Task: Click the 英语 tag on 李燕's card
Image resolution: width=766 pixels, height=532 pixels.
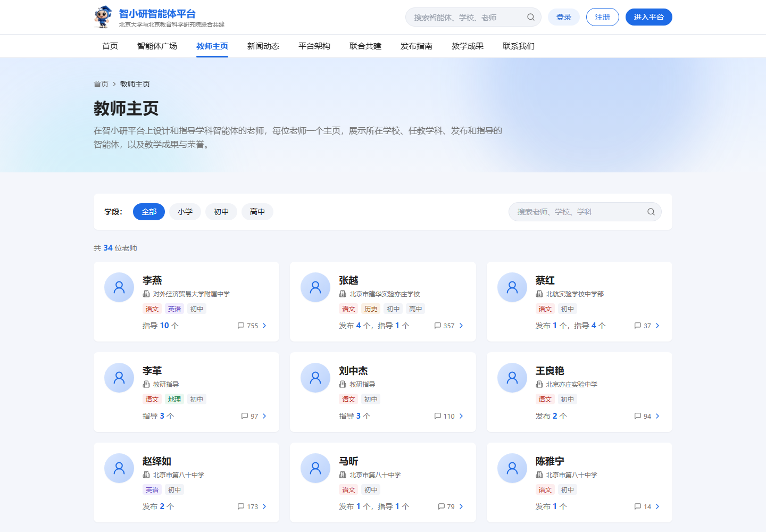Action: coord(174,309)
